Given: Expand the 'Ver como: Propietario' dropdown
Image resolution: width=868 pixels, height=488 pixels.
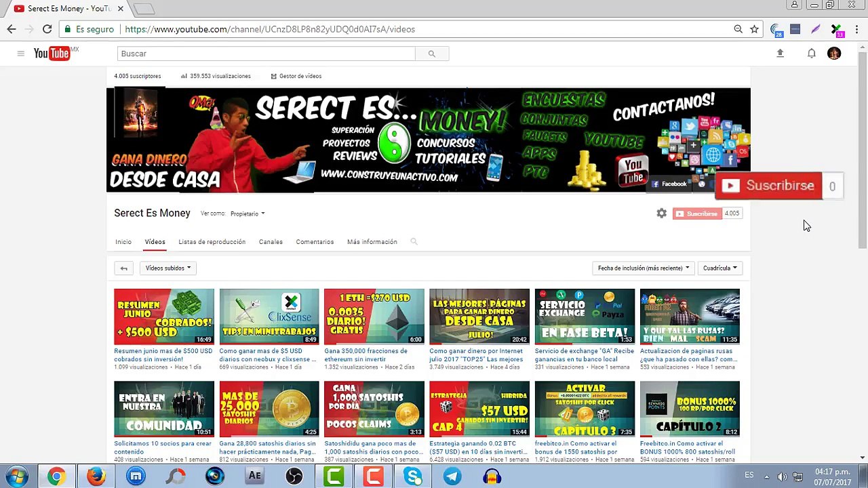Looking at the screenshot, I should (248, 213).
